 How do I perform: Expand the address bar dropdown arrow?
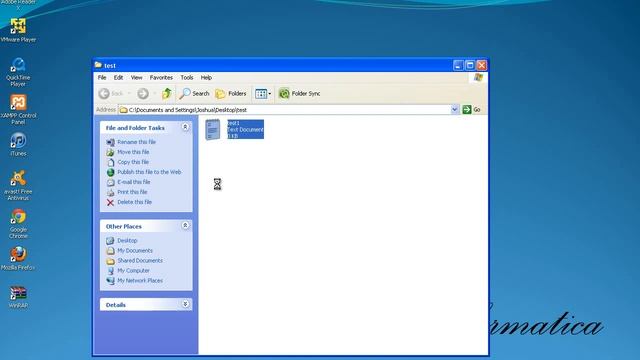(454, 109)
